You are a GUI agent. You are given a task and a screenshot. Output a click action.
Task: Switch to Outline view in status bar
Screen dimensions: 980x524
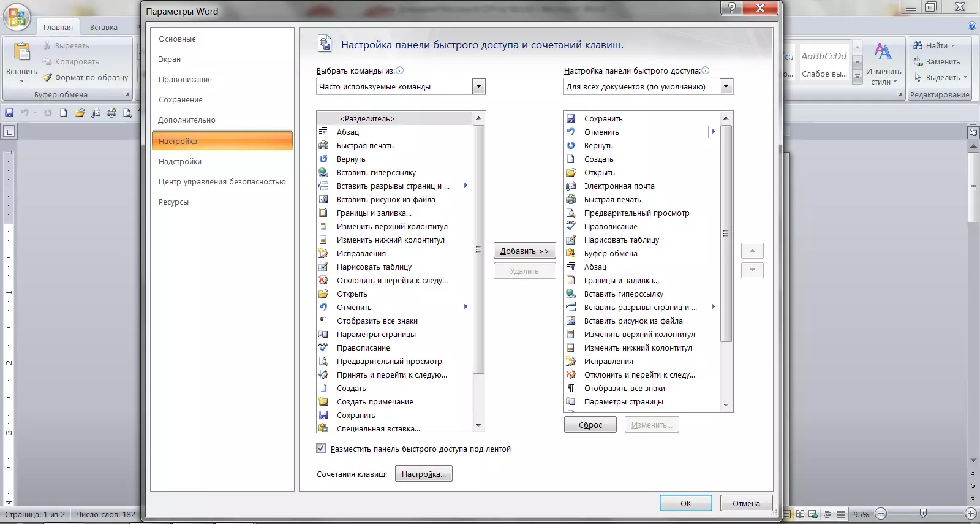[827, 514]
